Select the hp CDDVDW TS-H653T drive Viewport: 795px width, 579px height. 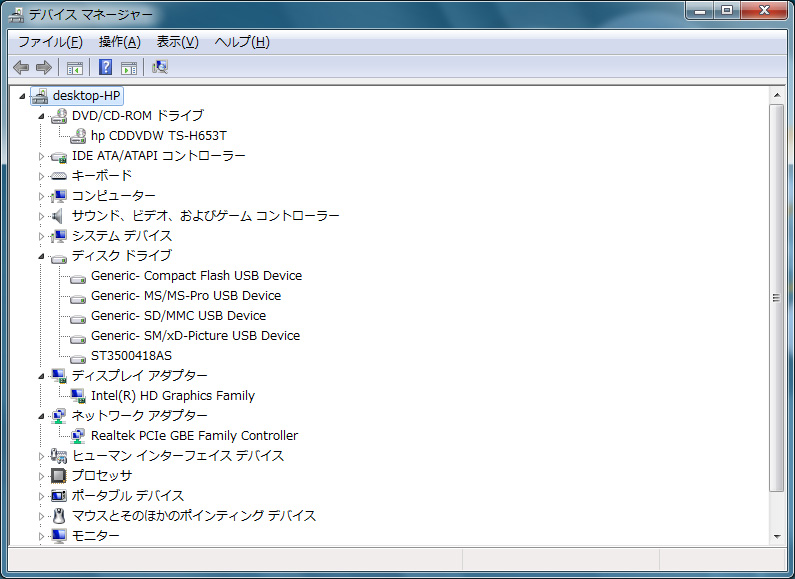pos(158,135)
